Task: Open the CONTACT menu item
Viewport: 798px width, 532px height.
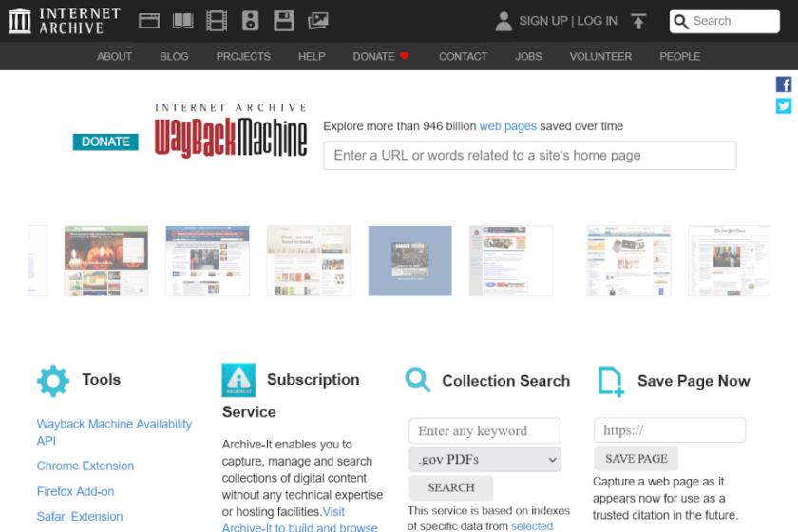Action: click(464, 56)
